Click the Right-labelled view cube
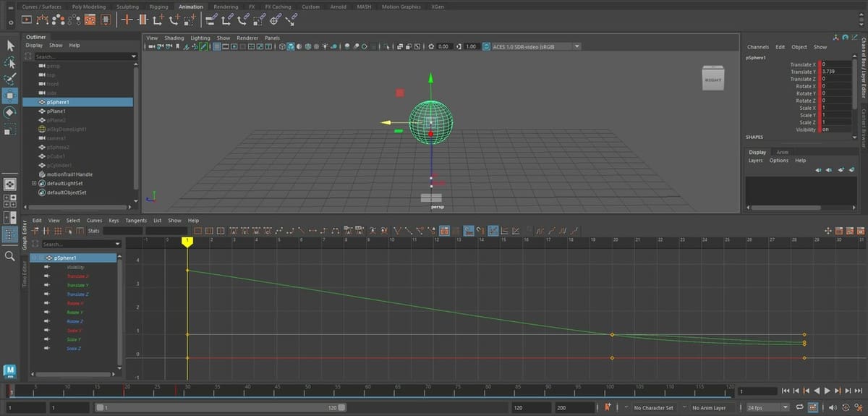This screenshot has width=868, height=416. click(x=712, y=80)
